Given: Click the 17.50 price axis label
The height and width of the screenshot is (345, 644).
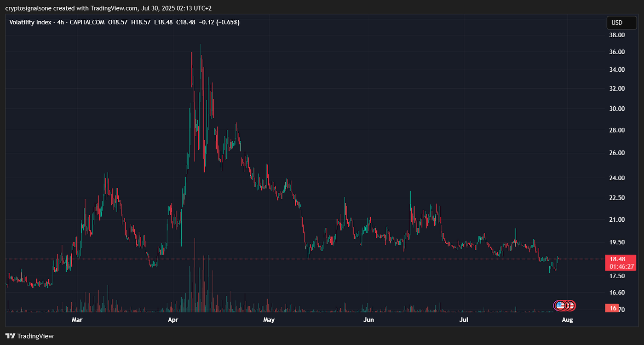Looking at the screenshot, I should coord(617,276).
